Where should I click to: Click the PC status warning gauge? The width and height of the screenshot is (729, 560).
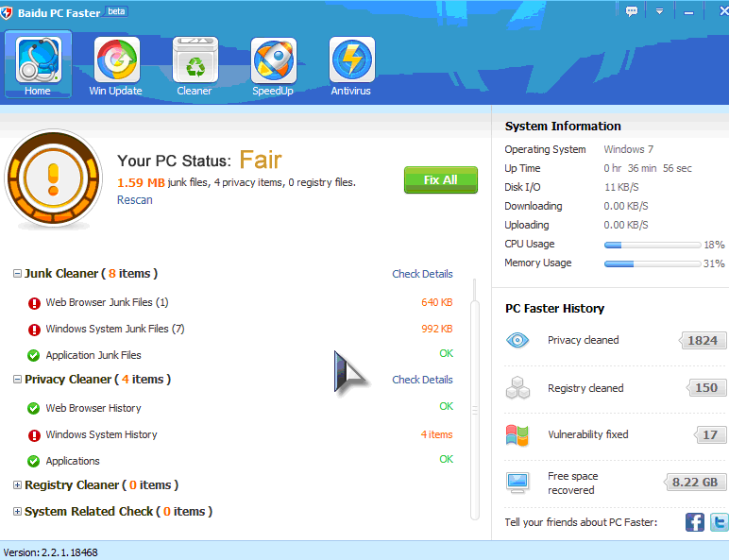pyautogui.click(x=54, y=178)
